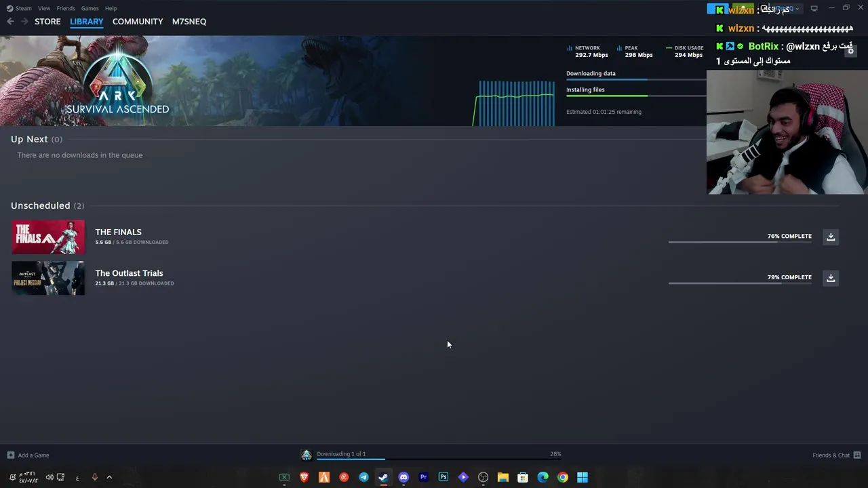Open OBS Studio from the taskbar

[483, 477]
